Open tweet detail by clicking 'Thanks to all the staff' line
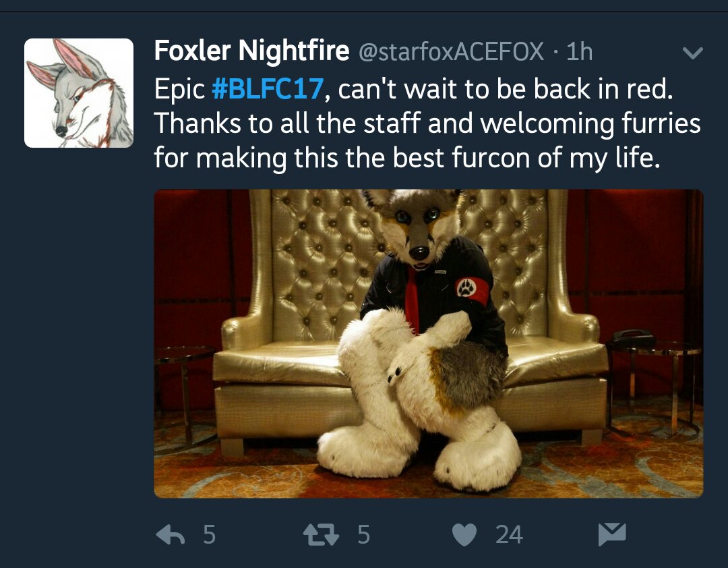Viewport: 728px width, 568px height. click(x=427, y=123)
